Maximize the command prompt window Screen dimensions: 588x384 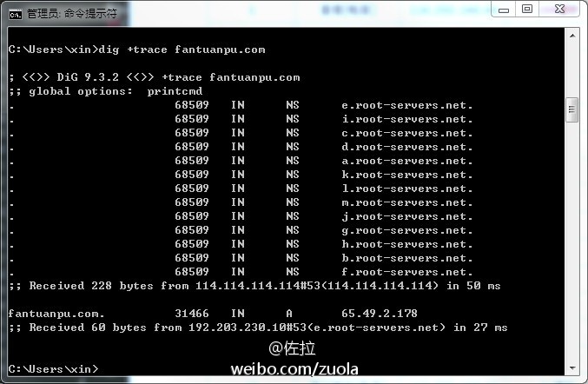(527, 9)
